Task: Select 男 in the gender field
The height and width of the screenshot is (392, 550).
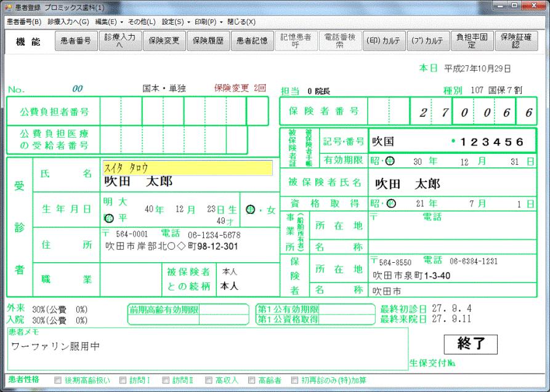Action: click(x=251, y=210)
